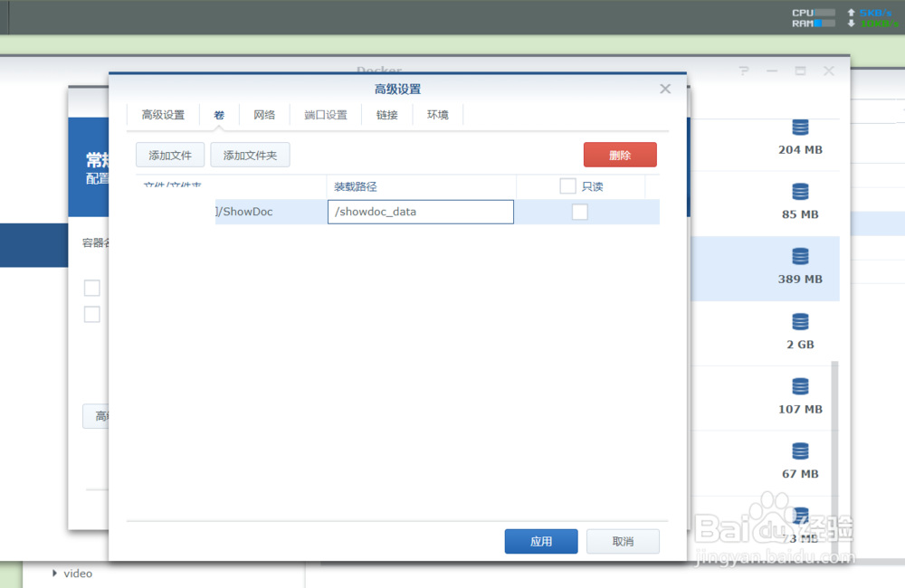Viewport: 905px width, 588px height.
Task: Open the 网络 tab
Action: pyautogui.click(x=264, y=115)
